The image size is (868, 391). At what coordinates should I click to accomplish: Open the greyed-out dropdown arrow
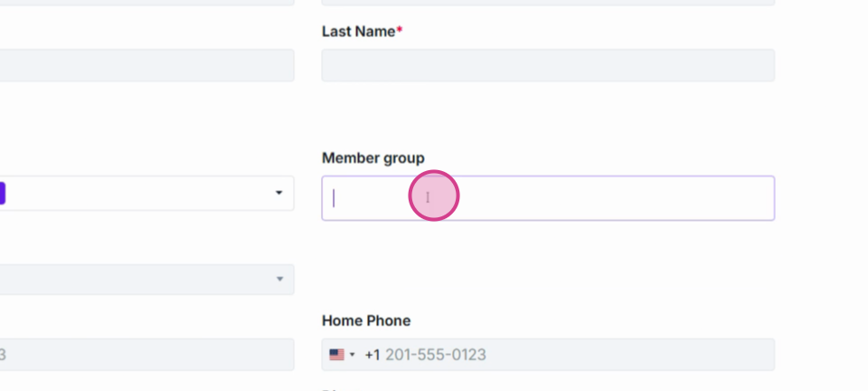tap(279, 279)
